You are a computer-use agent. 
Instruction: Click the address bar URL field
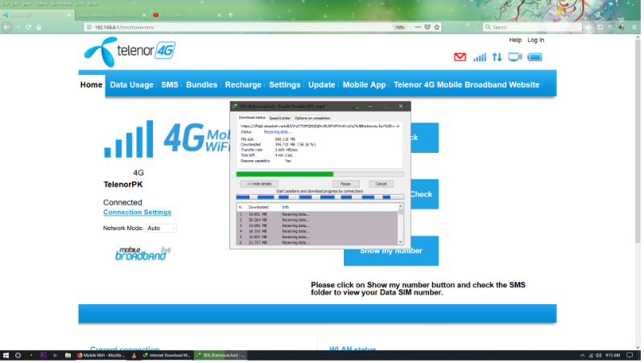point(242,27)
